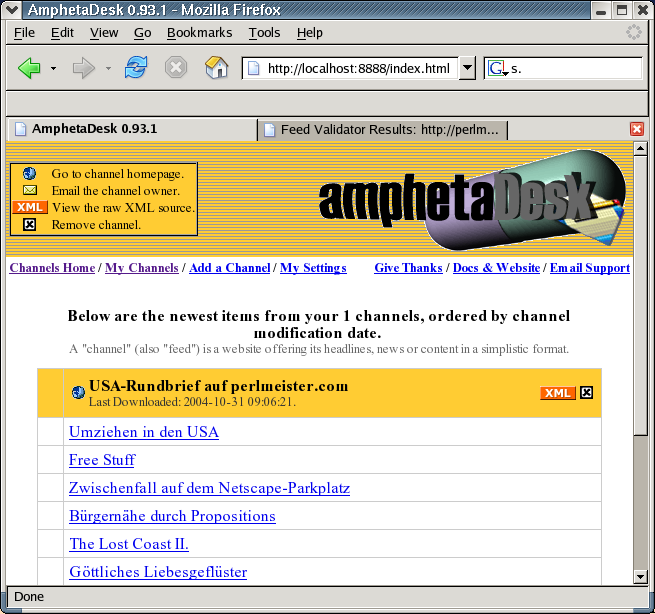Close the current tab with red X

click(x=637, y=129)
